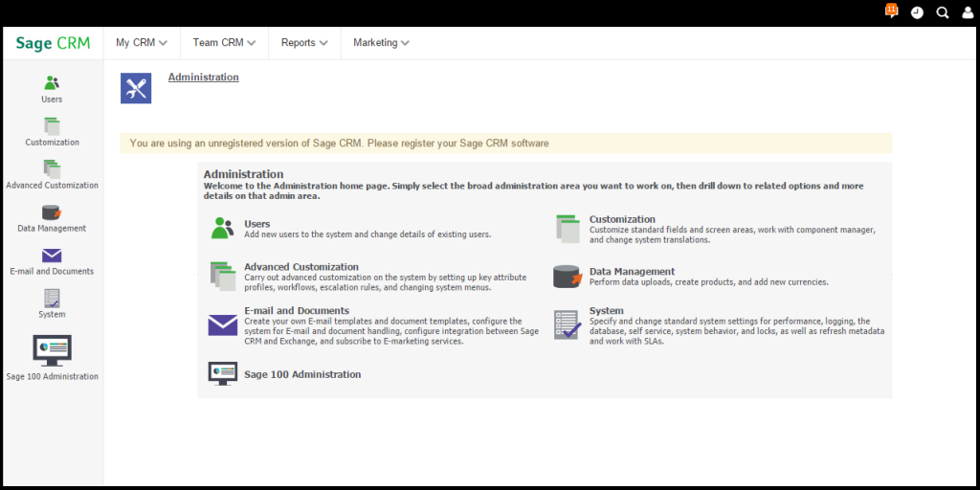The height and width of the screenshot is (490, 980).
Task: Click Sage 100 Administration monitor in main panel
Action: 222,374
